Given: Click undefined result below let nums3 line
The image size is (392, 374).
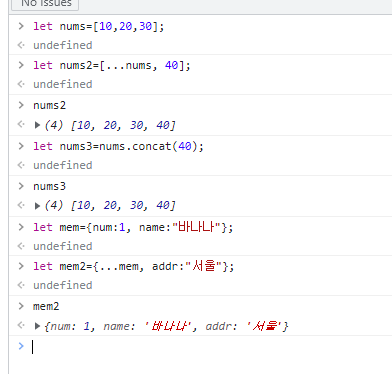Looking at the screenshot, I should tap(63, 165).
